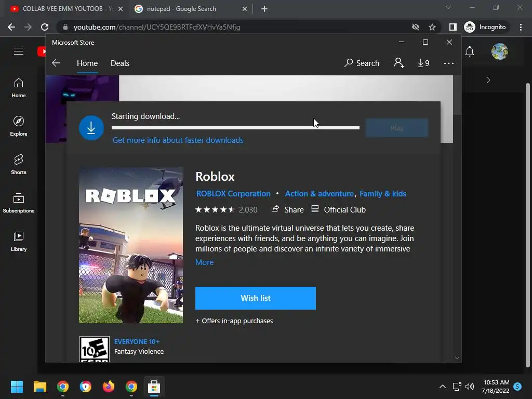This screenshot has width=532, height=399.
Task: Click the youtube.com address bar
Action: [x=234, y=27]
